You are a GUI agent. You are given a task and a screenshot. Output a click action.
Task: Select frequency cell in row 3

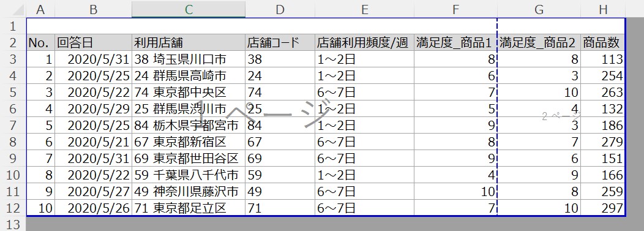tap(365, 59)
